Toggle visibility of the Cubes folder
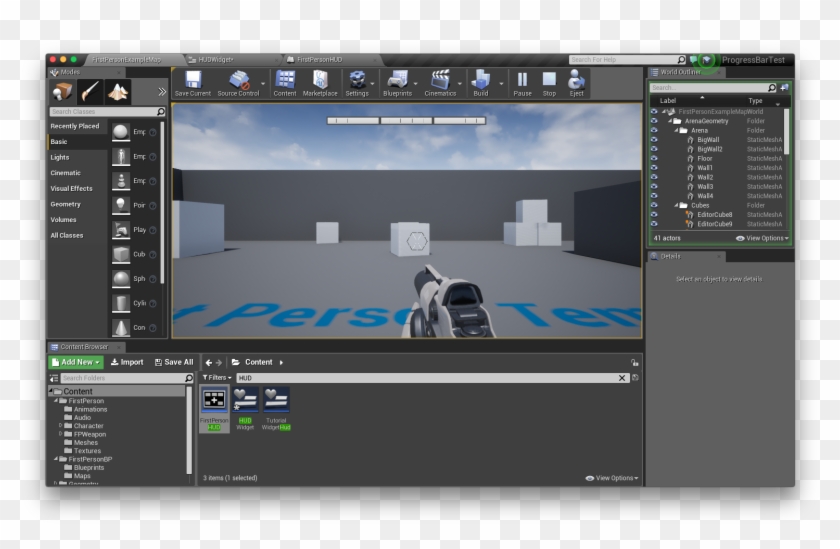The width and height of the screenshot is (840, 549). (654, 205)
